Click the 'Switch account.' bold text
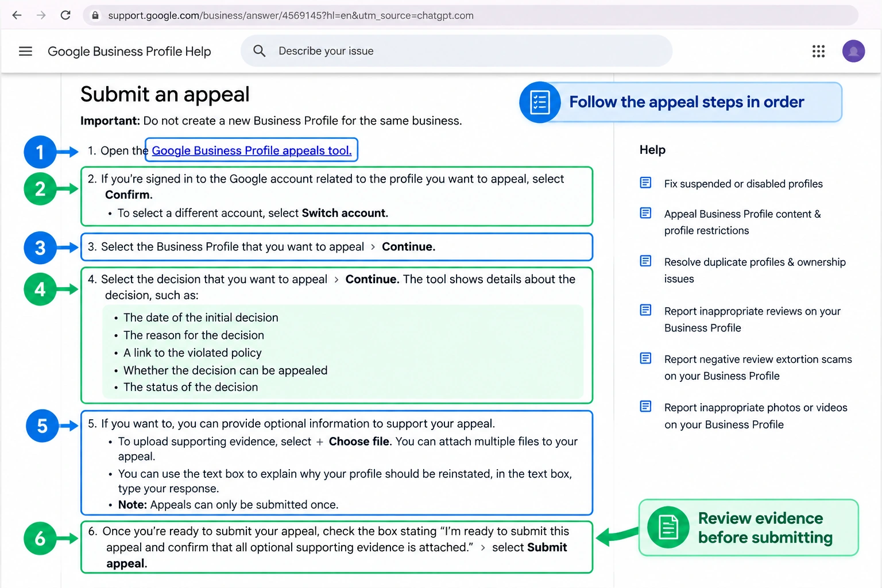Viewport: 882px width, 588px height. point(345,213)
